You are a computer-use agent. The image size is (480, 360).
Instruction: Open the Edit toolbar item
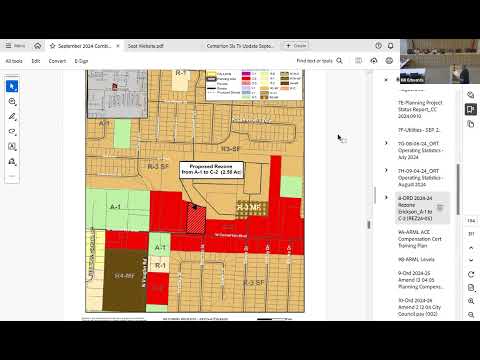[x=36, y=61]
